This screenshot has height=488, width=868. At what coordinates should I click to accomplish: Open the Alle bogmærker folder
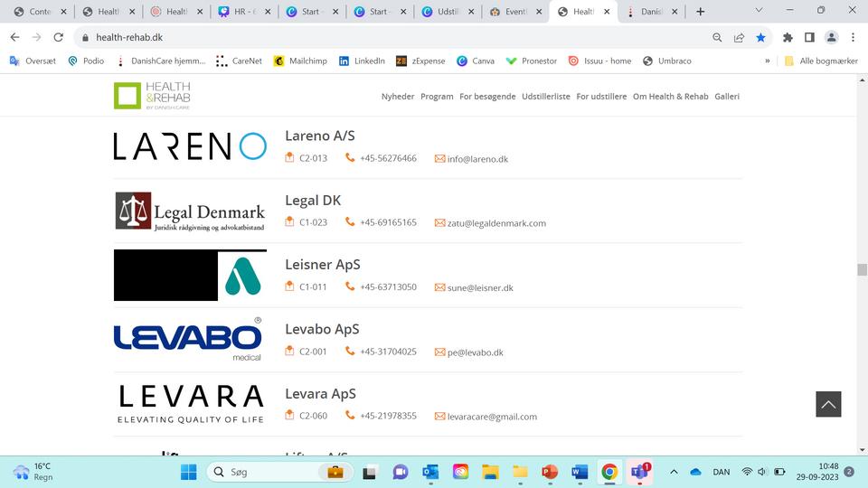[x=821, y=61]
